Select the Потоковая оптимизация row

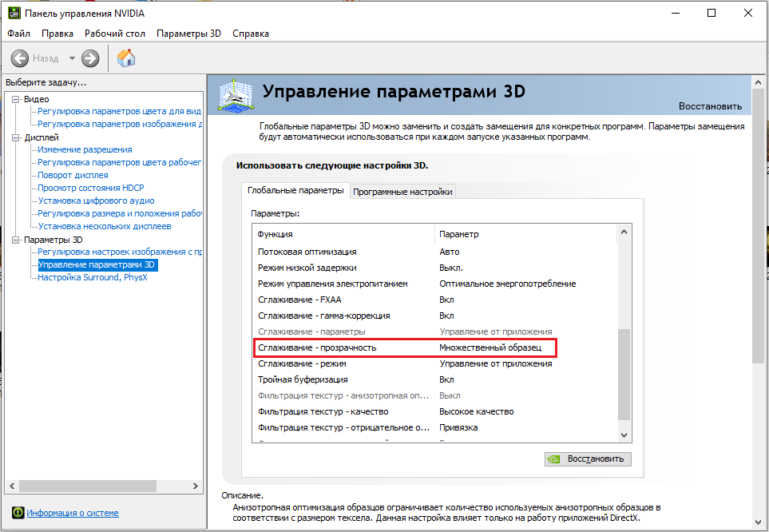(x=434, y=252)
